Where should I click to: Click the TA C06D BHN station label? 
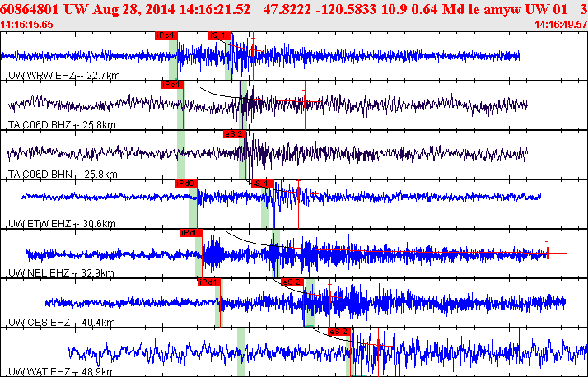(x=63, y=175)
